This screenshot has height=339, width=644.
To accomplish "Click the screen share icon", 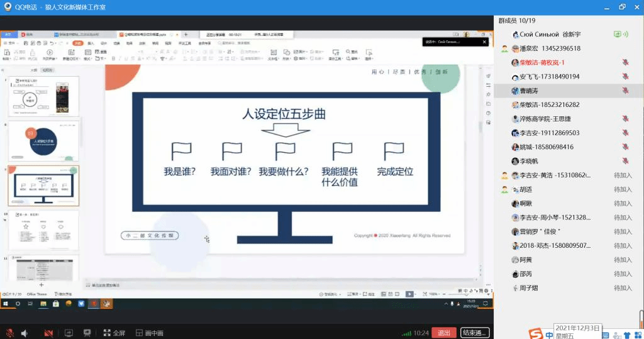I will click(x=69, y=333).
